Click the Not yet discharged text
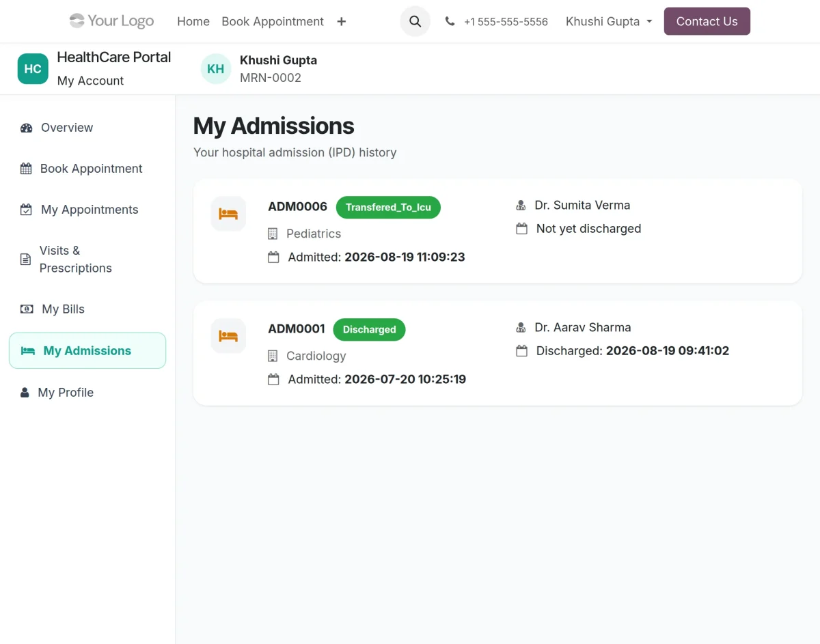820x644 pixels. click(588, 229)
